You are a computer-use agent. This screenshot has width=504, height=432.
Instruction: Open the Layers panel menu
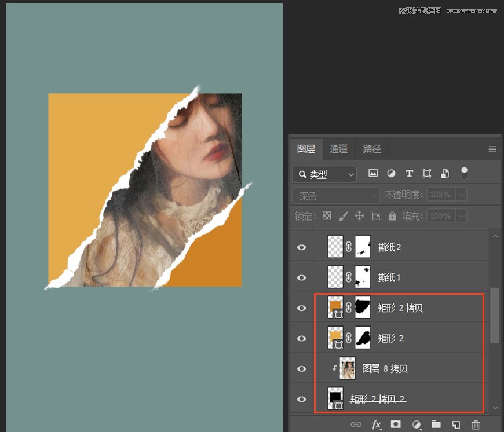[492, 149]
